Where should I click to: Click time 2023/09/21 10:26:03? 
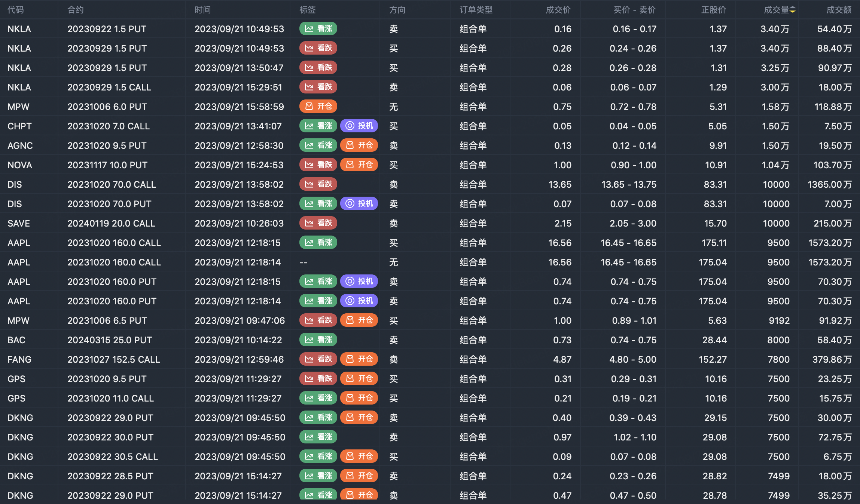(x=239, y=223)
